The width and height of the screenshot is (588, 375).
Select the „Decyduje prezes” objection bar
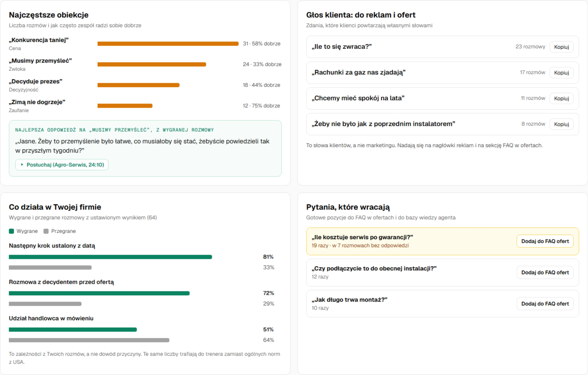coord(139,85)
